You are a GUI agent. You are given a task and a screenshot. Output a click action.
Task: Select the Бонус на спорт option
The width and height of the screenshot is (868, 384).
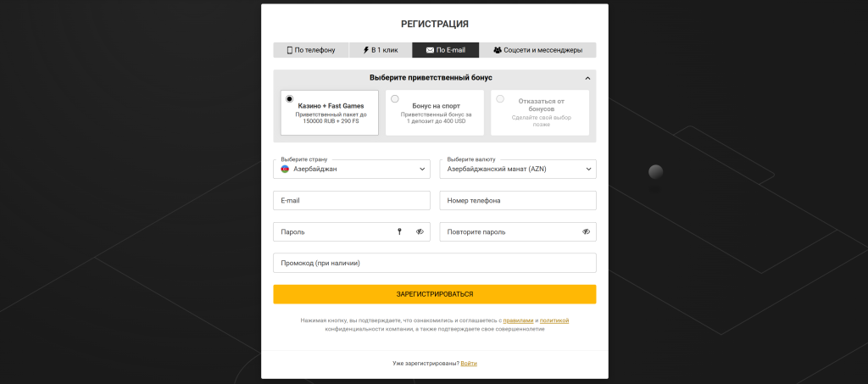395,99
